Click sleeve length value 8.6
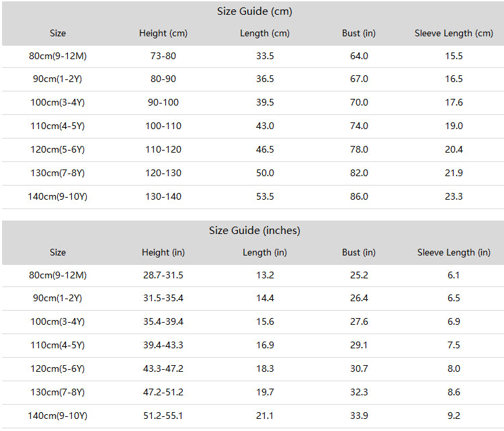This screenshot has width=504, height=431. [x=454, y=392]
